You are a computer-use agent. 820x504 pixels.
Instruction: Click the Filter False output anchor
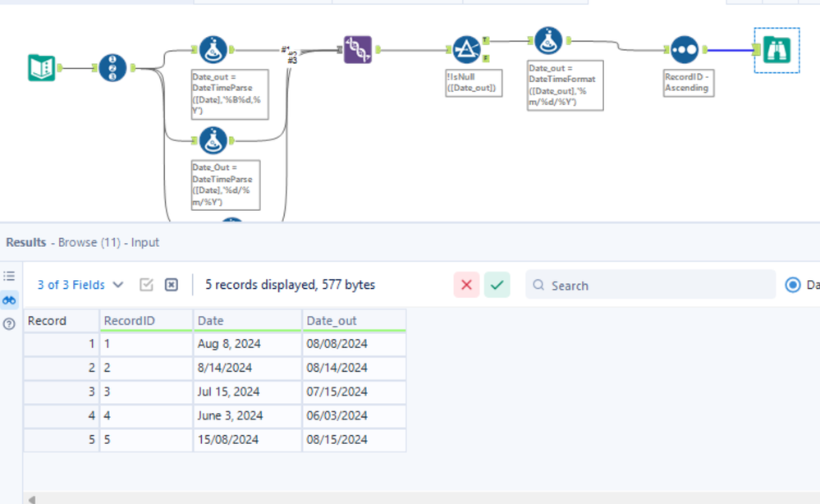coord(486,58)
